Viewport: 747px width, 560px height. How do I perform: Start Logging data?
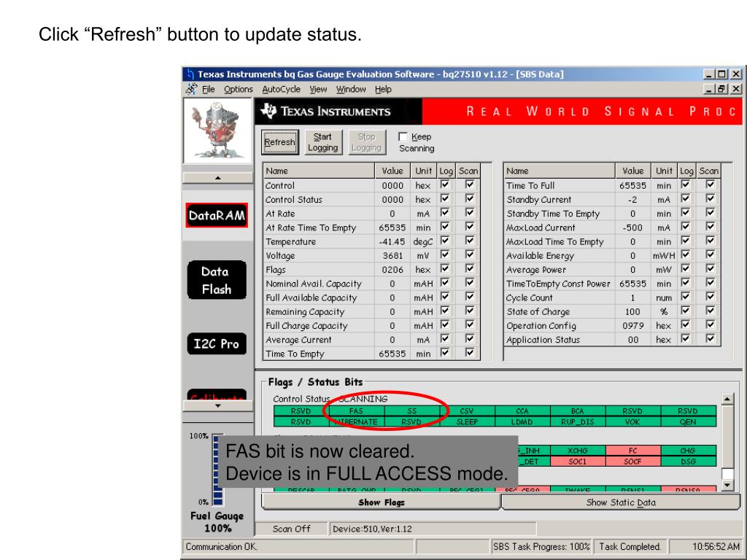pyautogui.click(x=322, y=142)
